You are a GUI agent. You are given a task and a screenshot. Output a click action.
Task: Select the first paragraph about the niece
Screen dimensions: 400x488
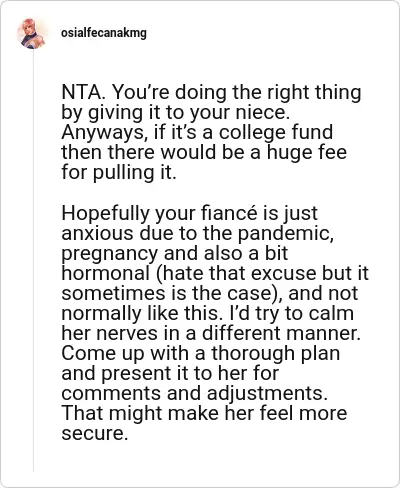pyautogui.click(x=211, y=132)
